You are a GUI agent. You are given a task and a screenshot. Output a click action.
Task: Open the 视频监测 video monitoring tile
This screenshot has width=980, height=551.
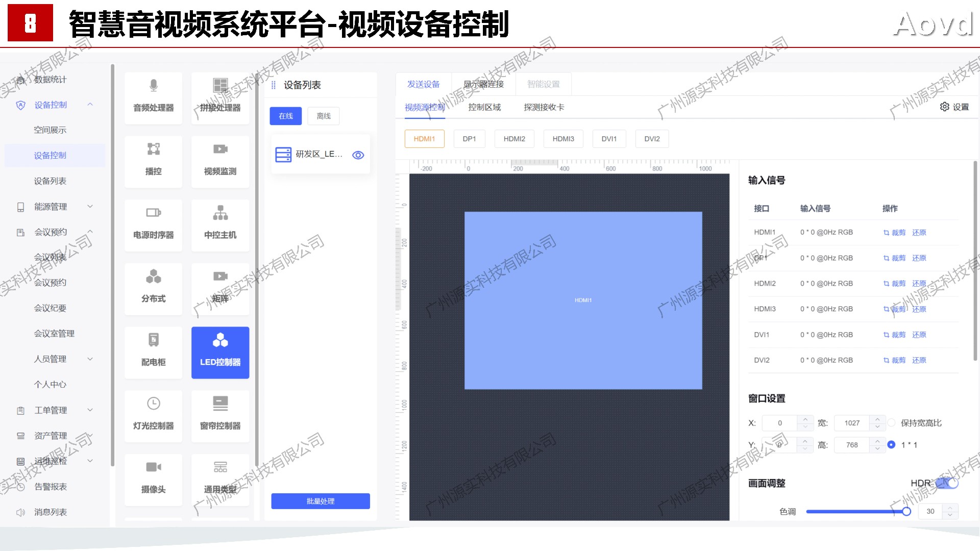[220, 161]
